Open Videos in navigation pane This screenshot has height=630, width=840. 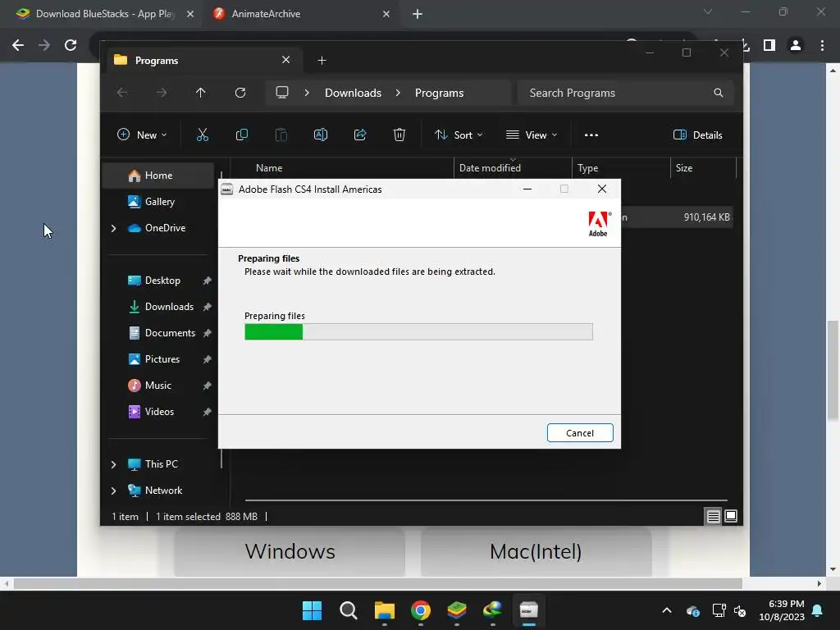coord(159,412)
